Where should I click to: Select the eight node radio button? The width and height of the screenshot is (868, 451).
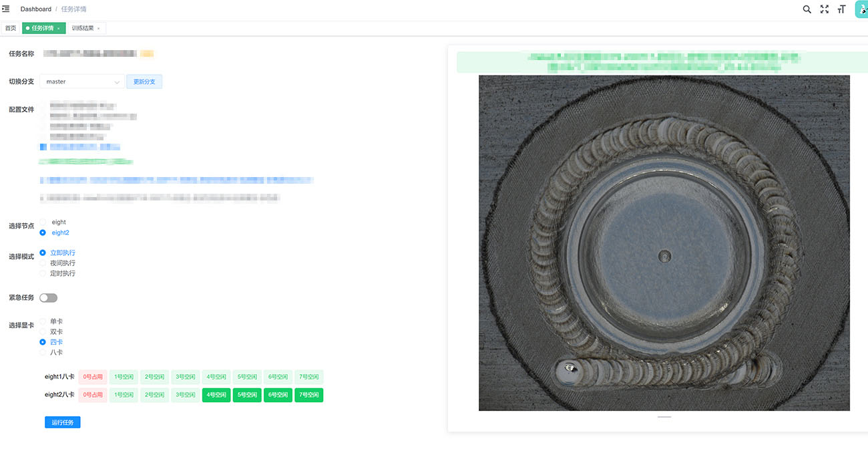click(x=43, y=222)
